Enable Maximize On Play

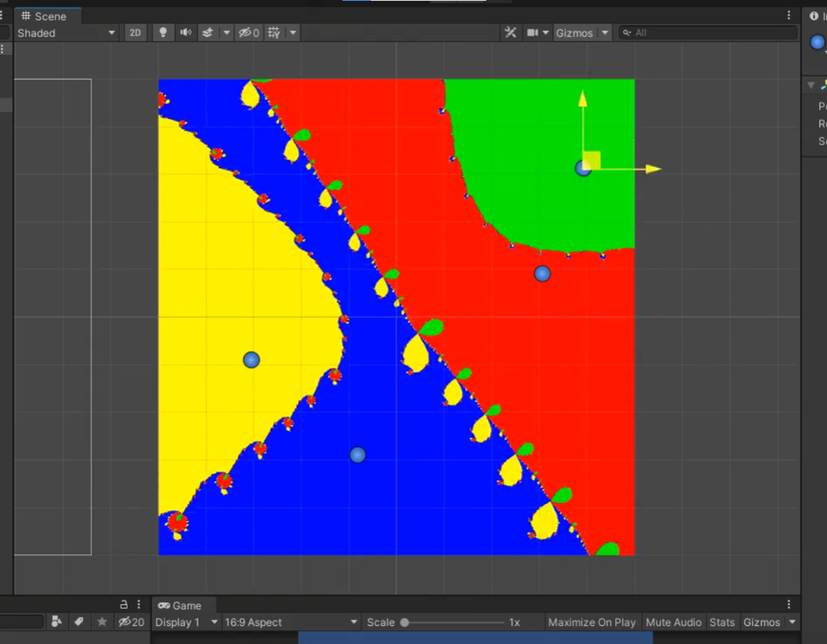pos(591,622)
